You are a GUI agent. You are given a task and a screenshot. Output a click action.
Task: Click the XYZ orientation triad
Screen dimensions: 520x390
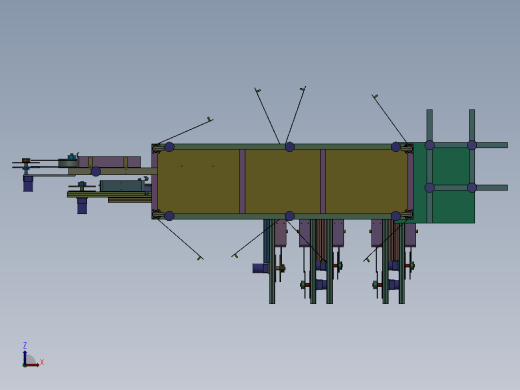tap(32, 355)
